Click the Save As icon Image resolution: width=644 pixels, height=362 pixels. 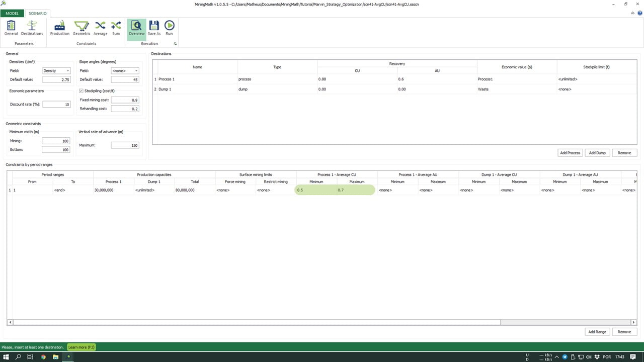point(154,28)
